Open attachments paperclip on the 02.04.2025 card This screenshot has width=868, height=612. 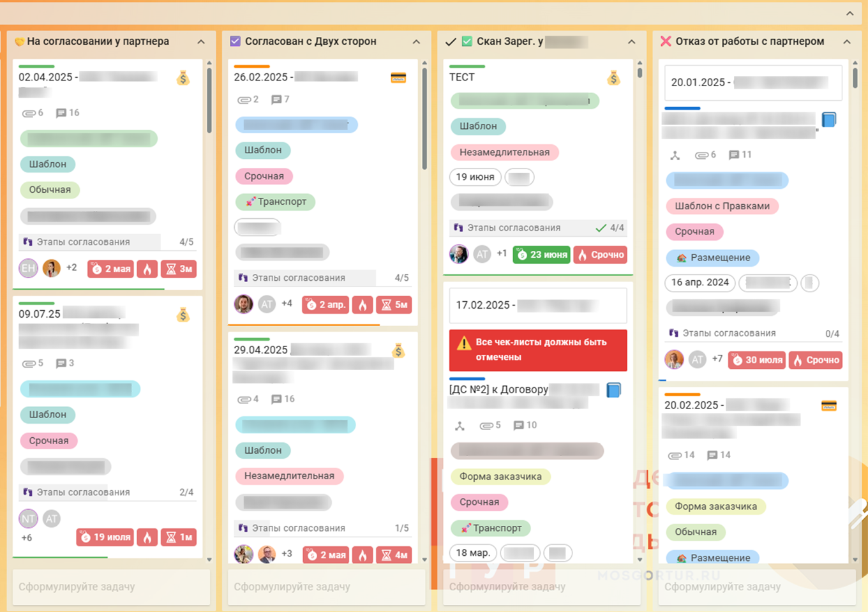tap(29, 114)
